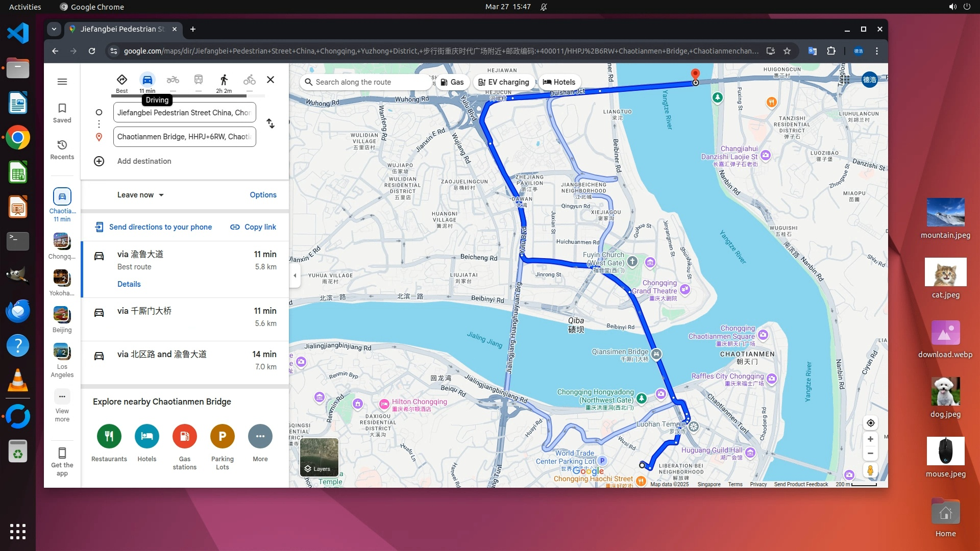980x551 pixels.
Task: Click the show your location button
Action: (870, 423)
